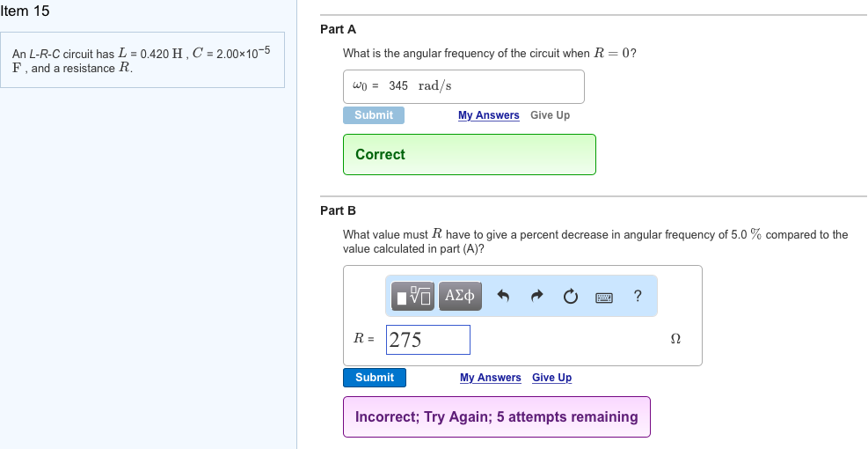Click the Incorrect; Try Again message
Screen dimensions: 868x449
tap(496, 416)
